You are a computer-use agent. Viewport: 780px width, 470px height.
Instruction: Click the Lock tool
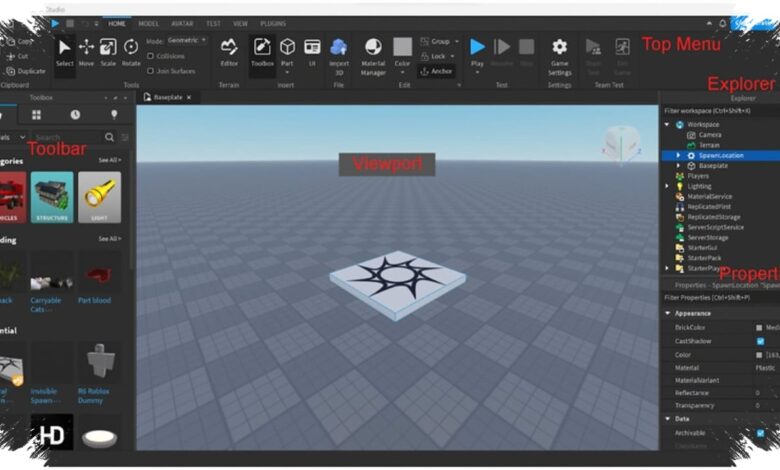(x=433, y=56)
